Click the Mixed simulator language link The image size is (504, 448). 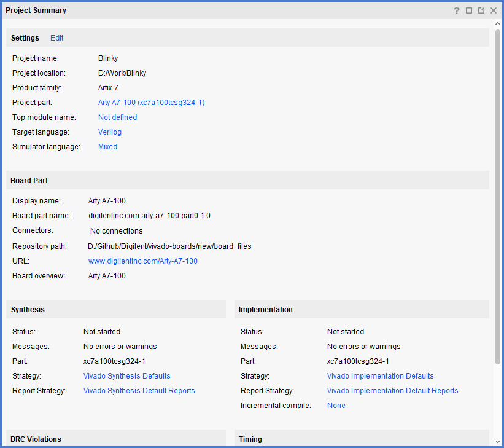[x=107, y=147]
